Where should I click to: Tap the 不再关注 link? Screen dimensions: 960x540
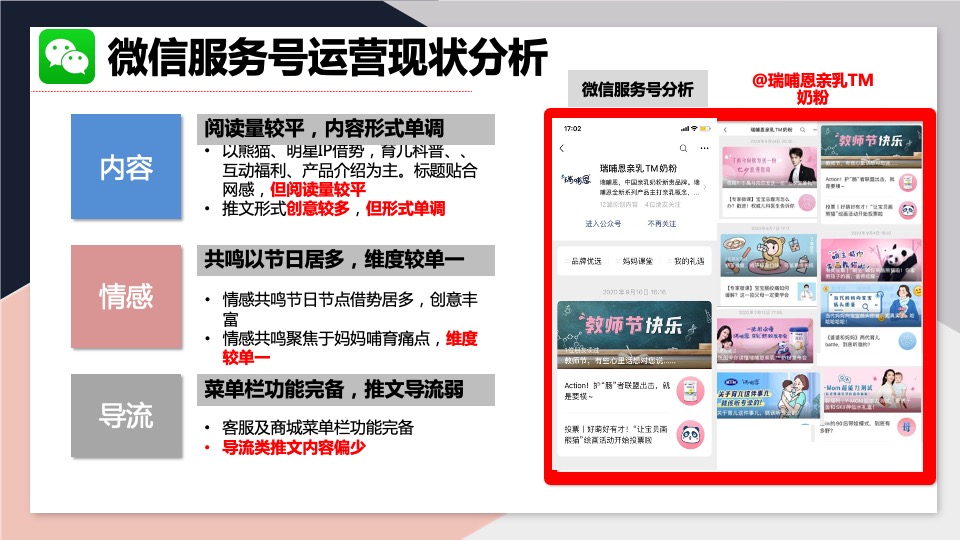[x=662, y=223]
